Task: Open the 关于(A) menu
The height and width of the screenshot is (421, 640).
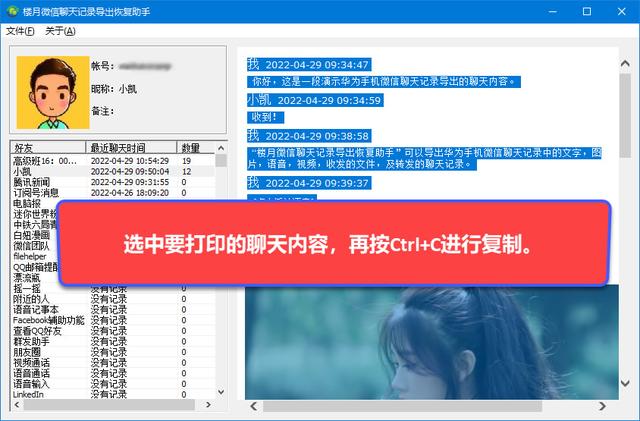Action: tap(60, 31)
